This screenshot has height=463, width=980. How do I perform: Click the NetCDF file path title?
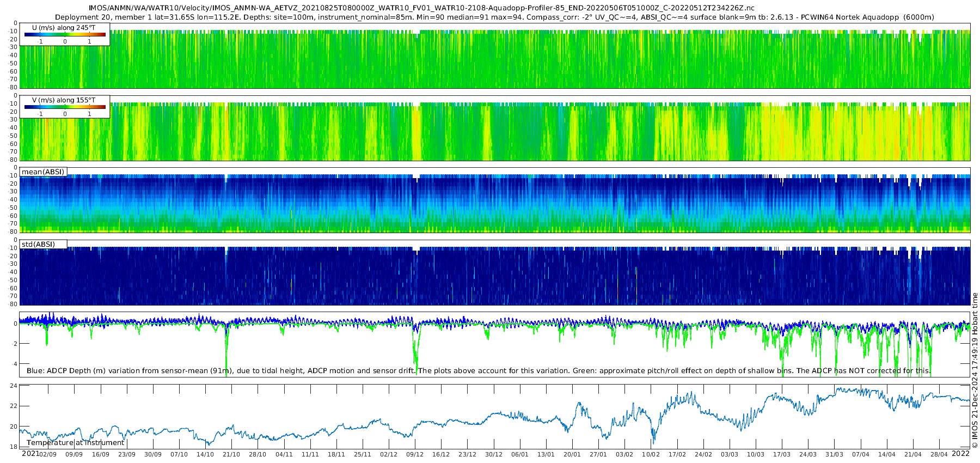[421, 8]
